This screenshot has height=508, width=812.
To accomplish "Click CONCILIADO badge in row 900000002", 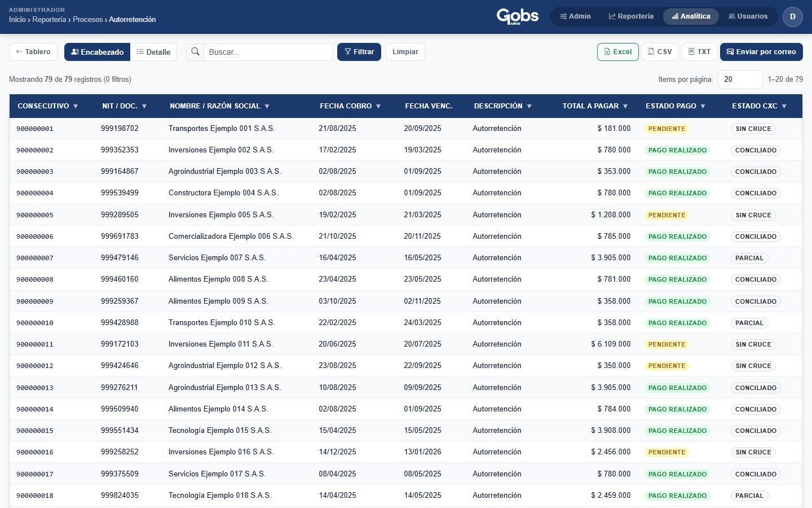I will [756, 150].
